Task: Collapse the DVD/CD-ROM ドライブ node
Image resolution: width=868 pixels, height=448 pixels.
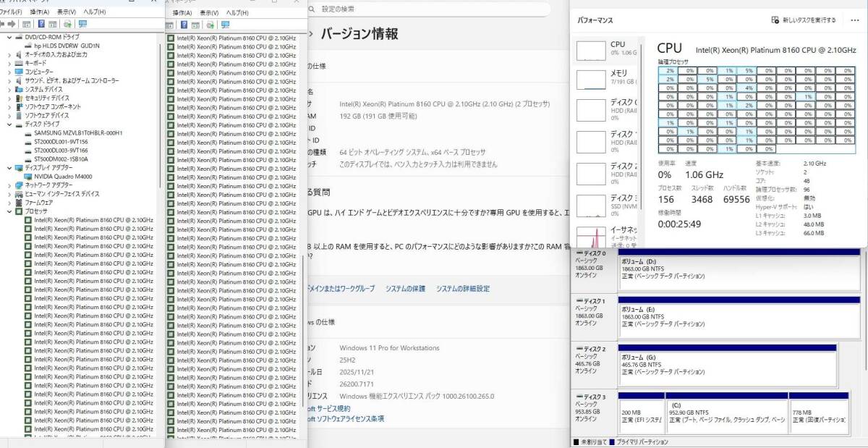Action: pos(9,37)
